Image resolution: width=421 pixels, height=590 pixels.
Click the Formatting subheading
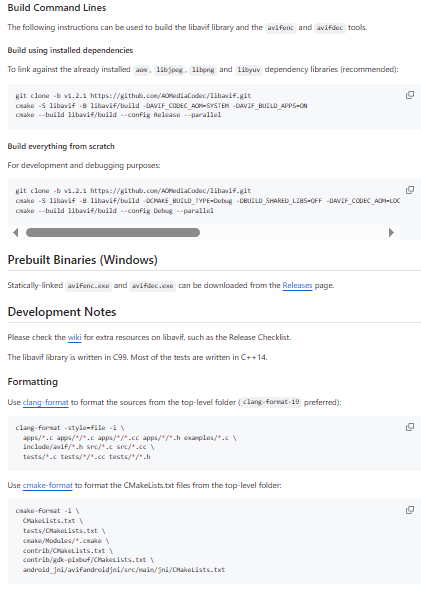[x=33, y=382]
